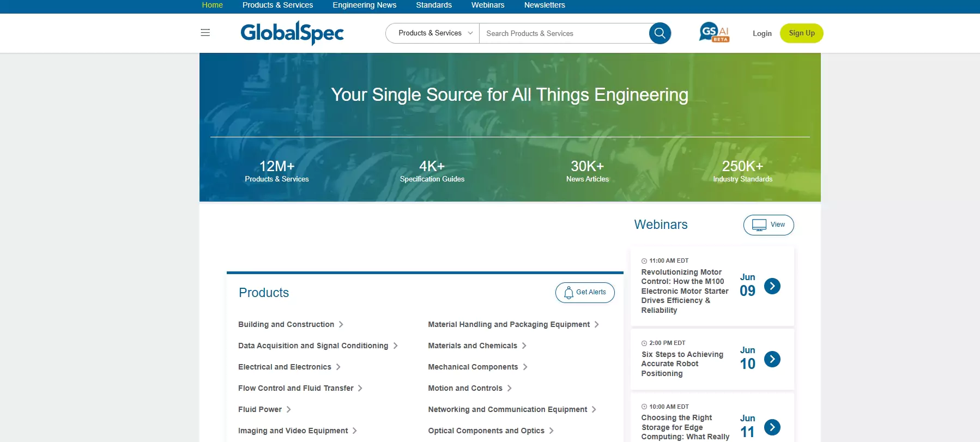Open the Jun 11 webinar arrow button
This screenshot has height=442, width=980.
772,427
